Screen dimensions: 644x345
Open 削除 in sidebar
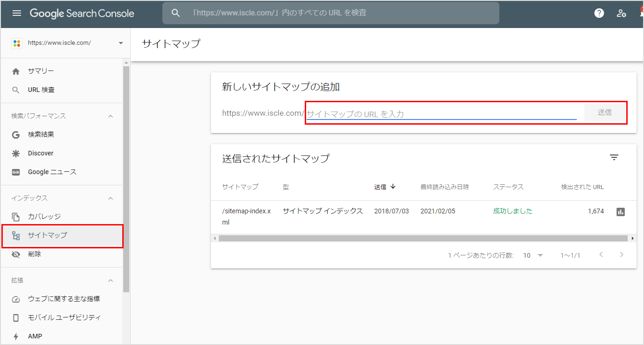tap(62, 254)
